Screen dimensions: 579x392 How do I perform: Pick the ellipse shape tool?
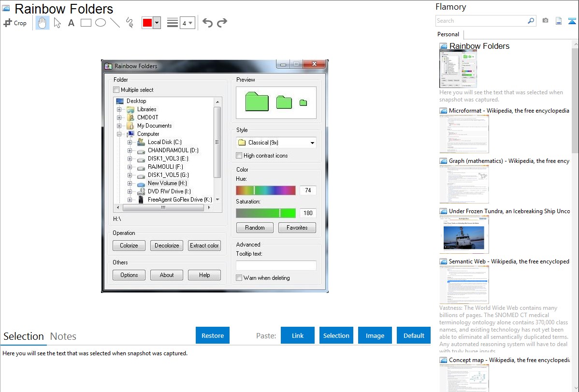pyautogui.click(x=101, y=23)
